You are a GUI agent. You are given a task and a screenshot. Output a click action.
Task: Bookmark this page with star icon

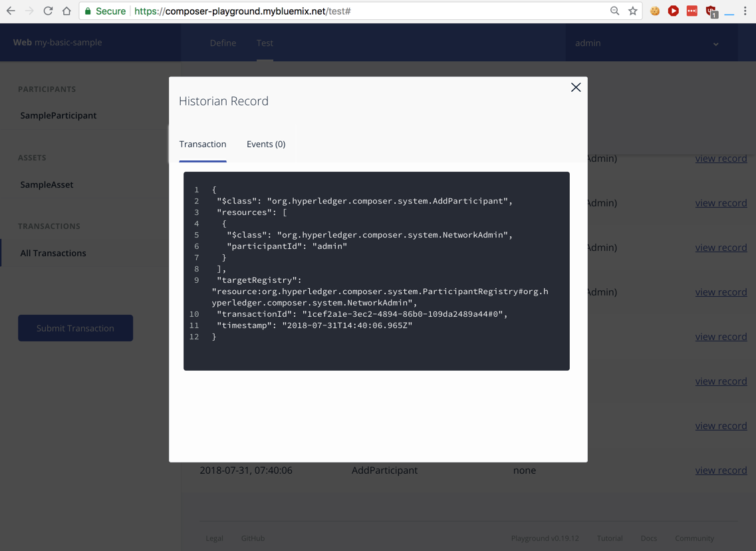tap(632, 11)
